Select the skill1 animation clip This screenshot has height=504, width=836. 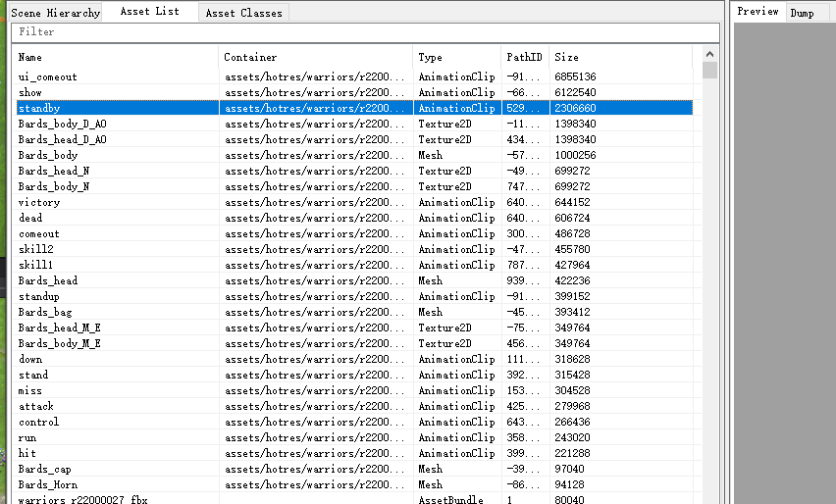click(x=36, y=265)
